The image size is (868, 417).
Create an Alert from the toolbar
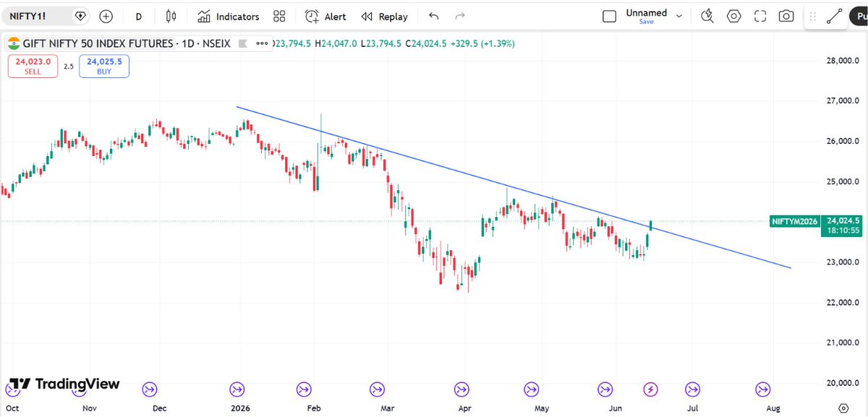point(325,16)
